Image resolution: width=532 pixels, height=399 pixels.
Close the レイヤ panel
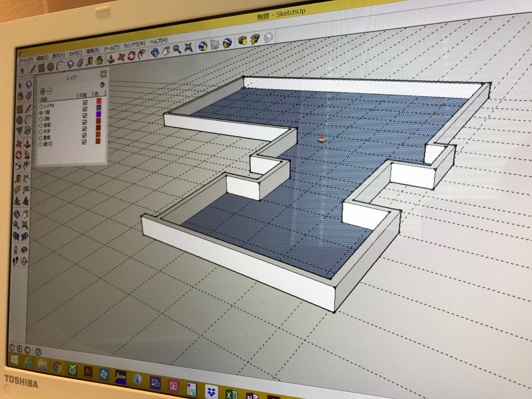pos(104,74)
